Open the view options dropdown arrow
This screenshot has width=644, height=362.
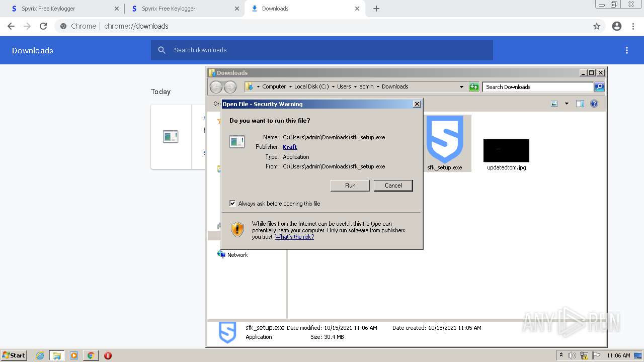tap(567, 104)
